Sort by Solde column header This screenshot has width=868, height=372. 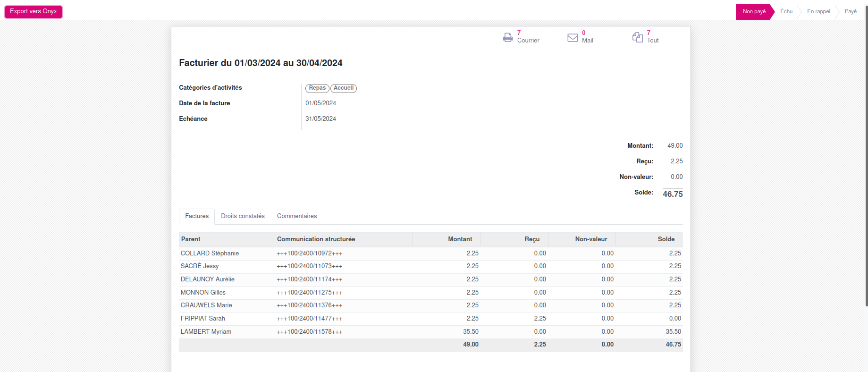point(649,239)
